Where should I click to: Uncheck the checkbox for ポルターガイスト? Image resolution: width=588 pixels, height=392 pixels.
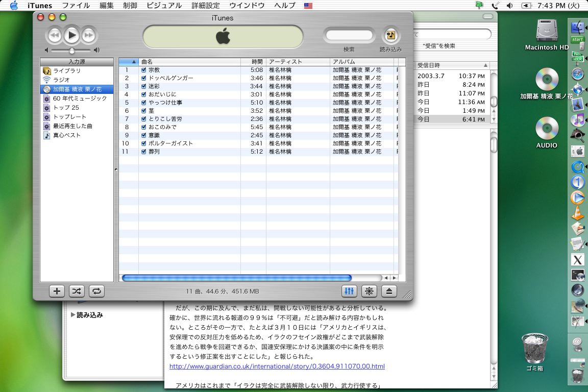point(143,143)
